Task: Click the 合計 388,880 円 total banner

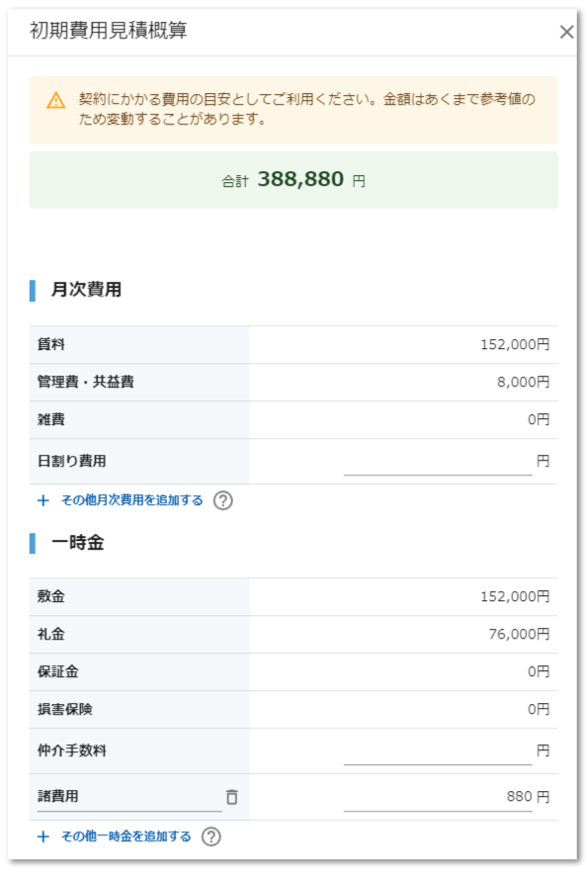Action: 294,180
